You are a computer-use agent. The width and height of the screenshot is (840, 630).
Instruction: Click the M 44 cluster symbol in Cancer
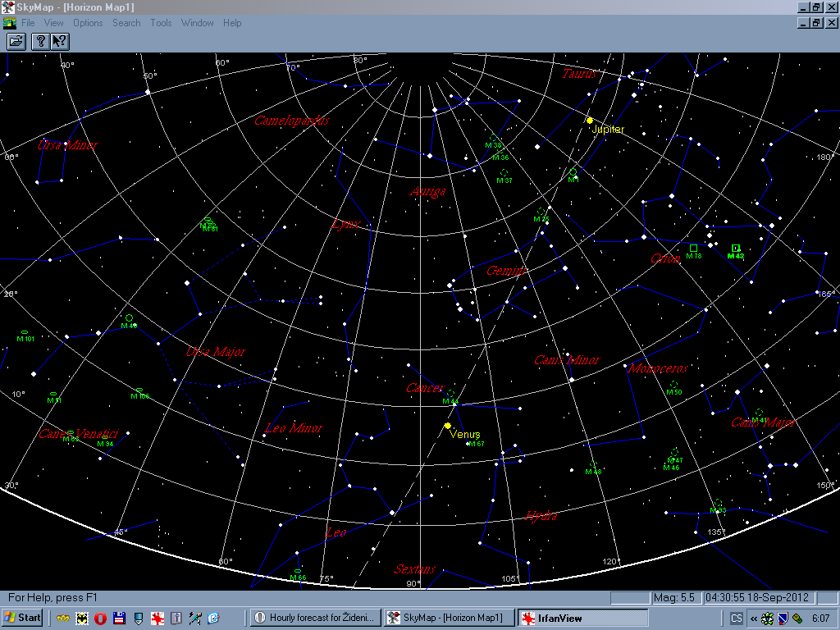click(x=450, y=393)
